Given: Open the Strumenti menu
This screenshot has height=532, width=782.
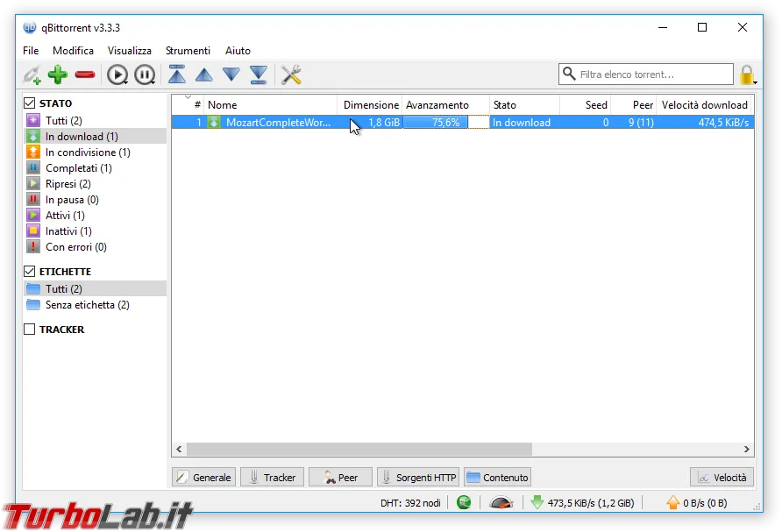Looking at the screenshot, I should [188, 50].
